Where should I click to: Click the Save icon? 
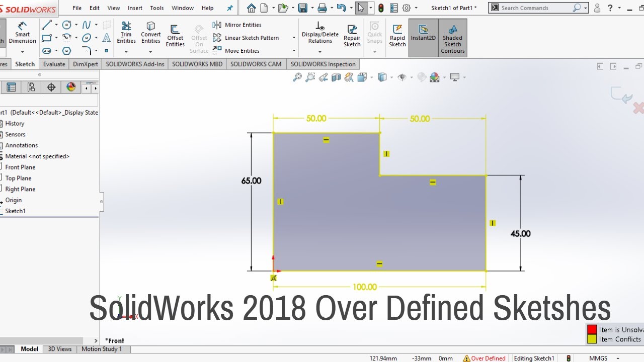[x=302, y=8]
